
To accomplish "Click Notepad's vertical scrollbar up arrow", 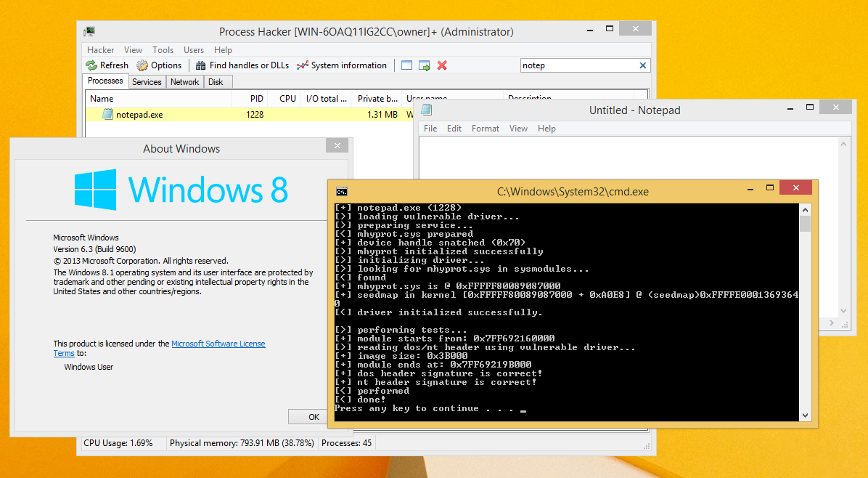I will tap(843, 144).
